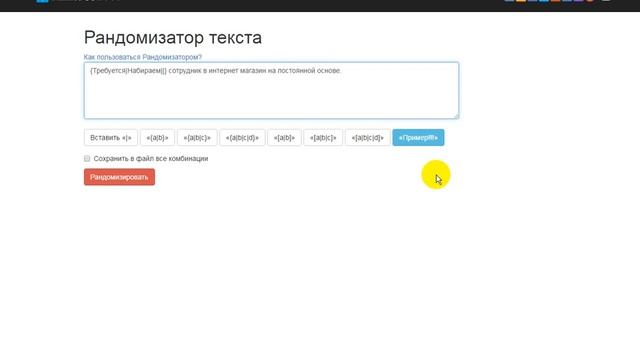Click the 'Вставить «|»' button
The height and width of the screenshot is (360, 640).
click(x=111, y=138)
